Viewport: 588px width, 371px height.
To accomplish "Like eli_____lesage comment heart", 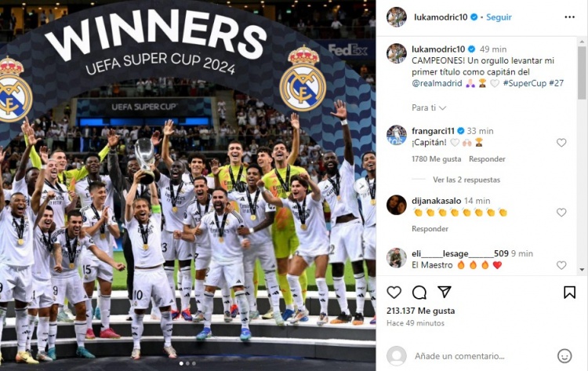I will (561, 265).
